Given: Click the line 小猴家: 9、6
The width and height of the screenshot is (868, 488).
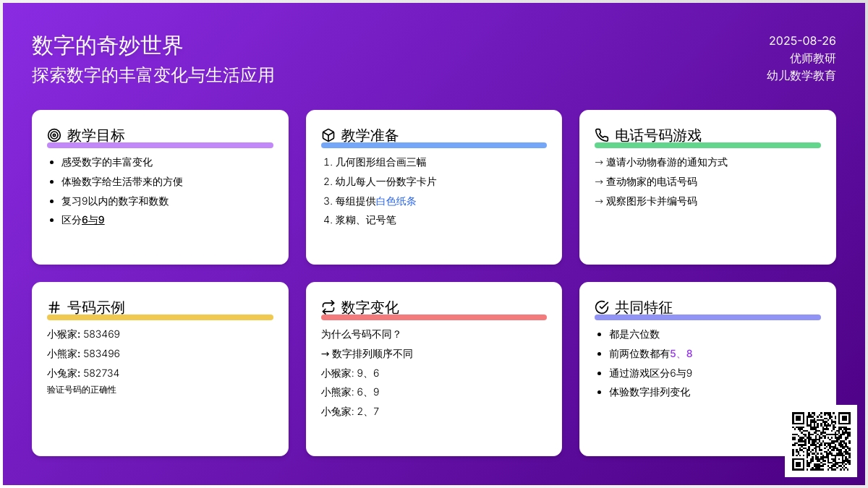Looking at the screenshot, I should pyautogui.click(x=350, y=373).
